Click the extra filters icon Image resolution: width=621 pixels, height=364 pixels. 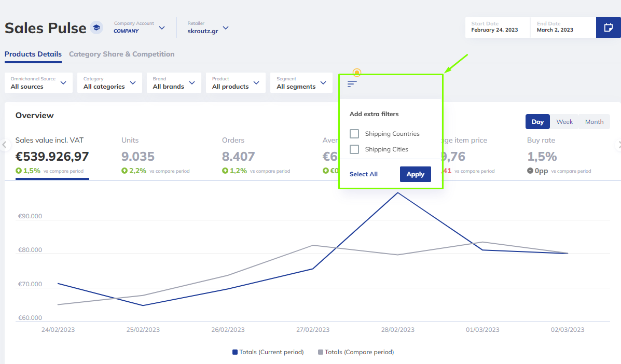(x=352, y=83)
